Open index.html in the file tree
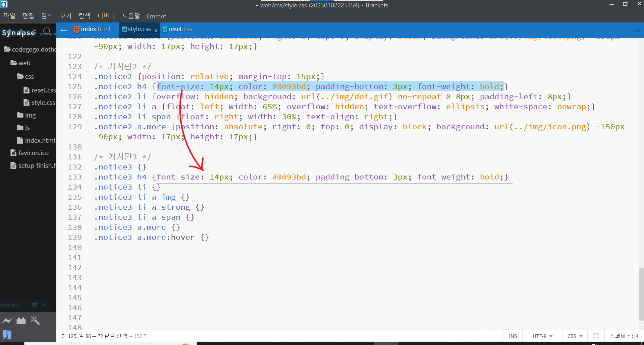644x345 pixels. pyautogui.click(x=36, y=140)
